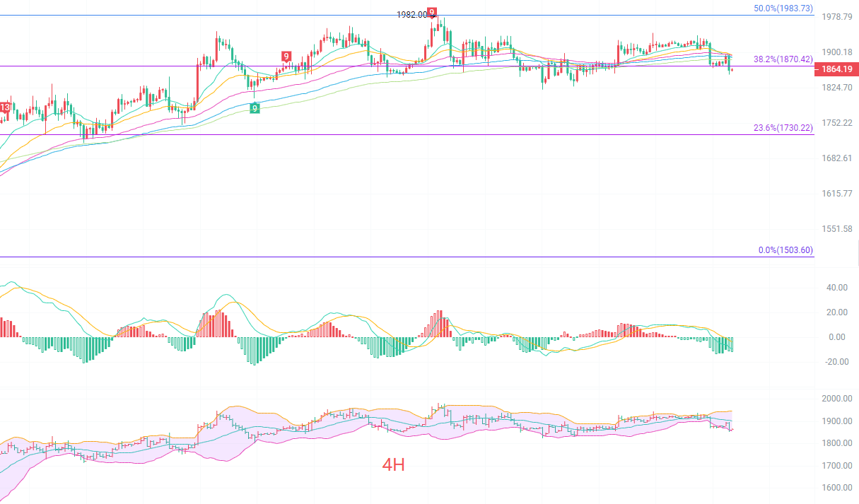The image size is (859, 504).
Task: Select the green 9 buy signal marker
Action: click(255, 107)
